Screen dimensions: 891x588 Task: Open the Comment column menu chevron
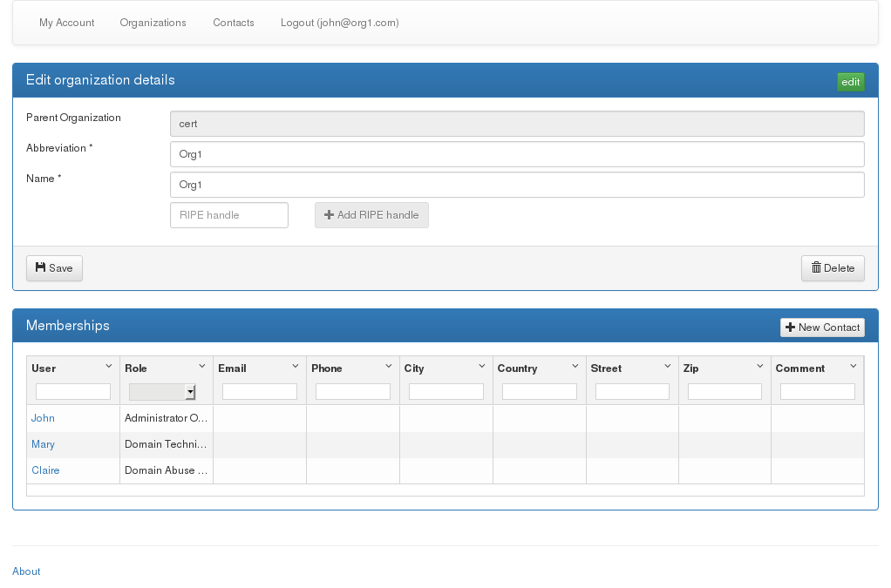[x=853, y=367]
